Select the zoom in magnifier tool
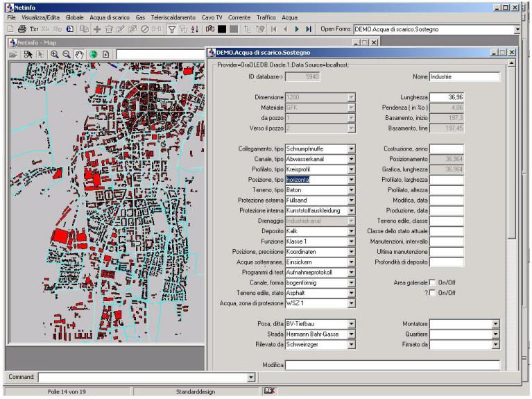Image resolution: width=532 pixels, height=399 pixels. pos(55,54)
